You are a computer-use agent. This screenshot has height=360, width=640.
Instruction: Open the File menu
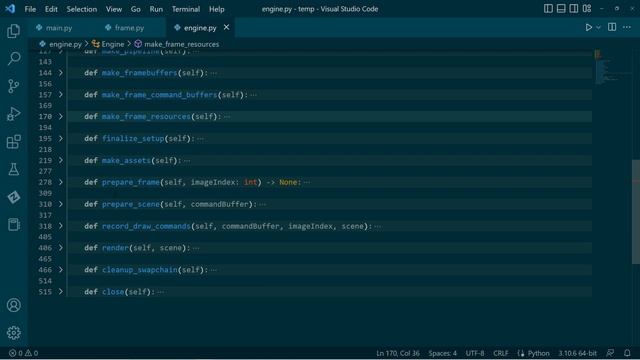[x=30, y=9]
